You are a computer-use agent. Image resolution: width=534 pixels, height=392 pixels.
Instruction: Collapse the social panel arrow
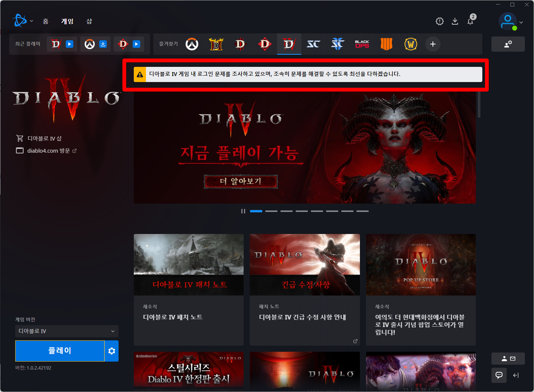click(x=516, y=375)
